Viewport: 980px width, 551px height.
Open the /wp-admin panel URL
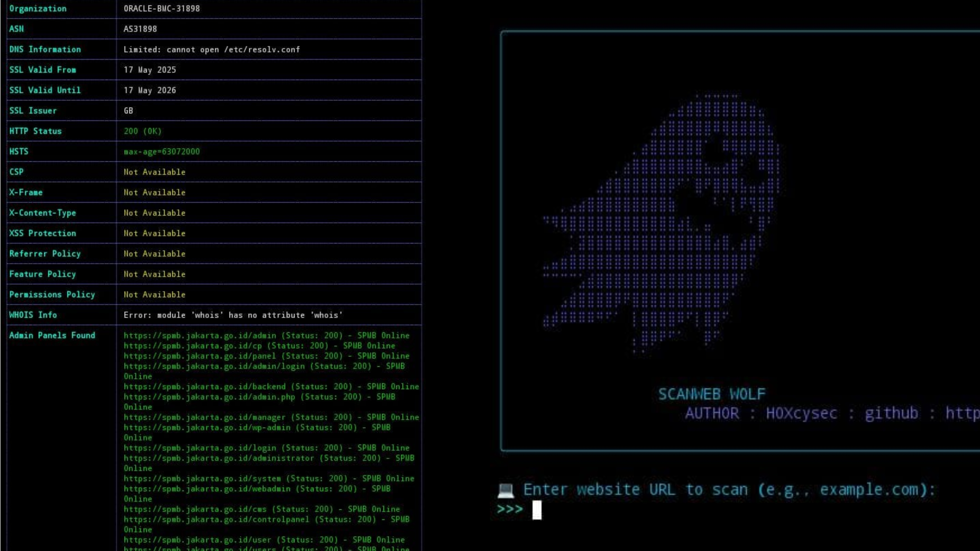point(207,427)
